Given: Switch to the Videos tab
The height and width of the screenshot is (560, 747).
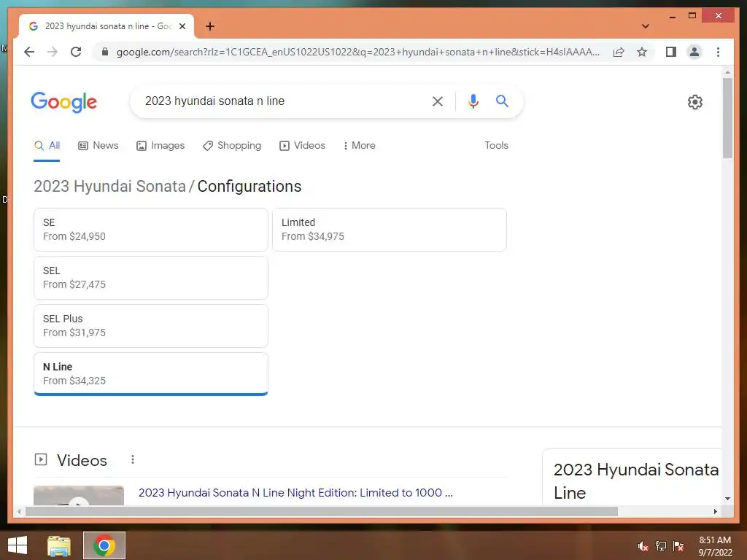Looking at the screenshot, I should pos(302,146).
